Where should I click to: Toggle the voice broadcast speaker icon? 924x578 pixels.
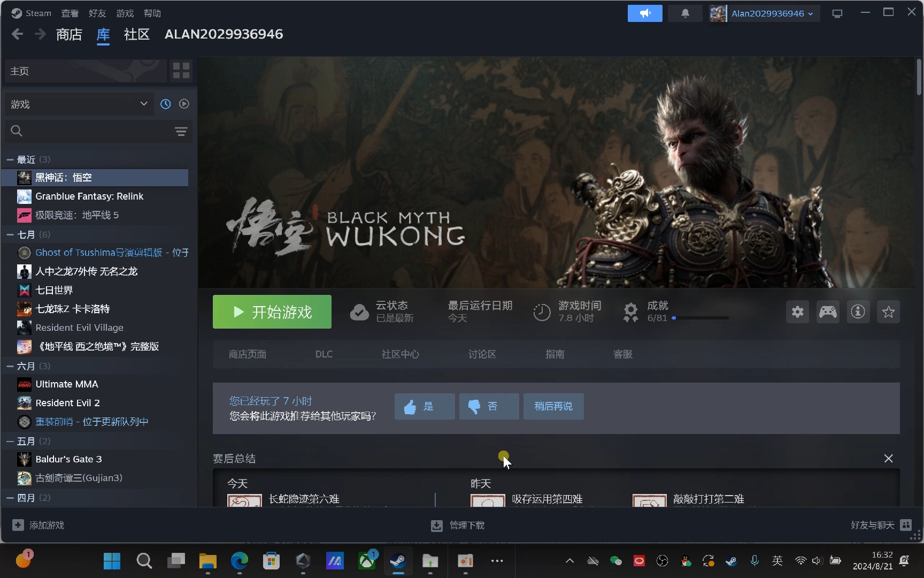click(x=644, y=13)
